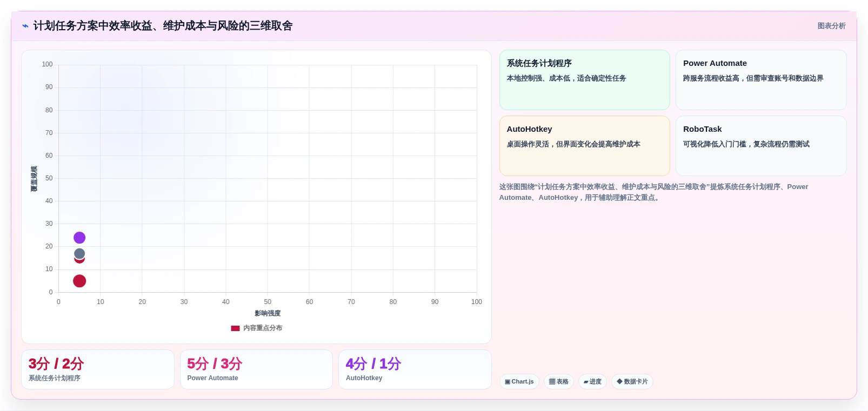
Task: Click the 覆盖规模 y-axis label
Action: tap(34, 179)
